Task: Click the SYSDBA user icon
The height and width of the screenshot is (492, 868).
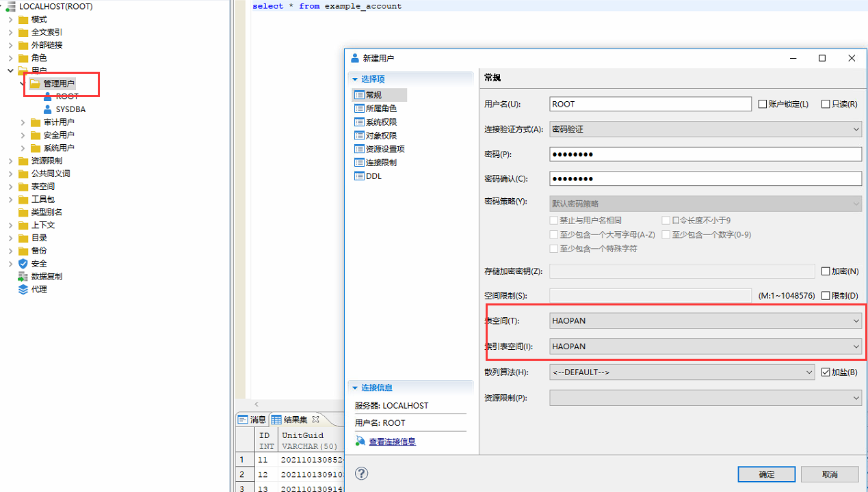Action: [x=47, y=109]
